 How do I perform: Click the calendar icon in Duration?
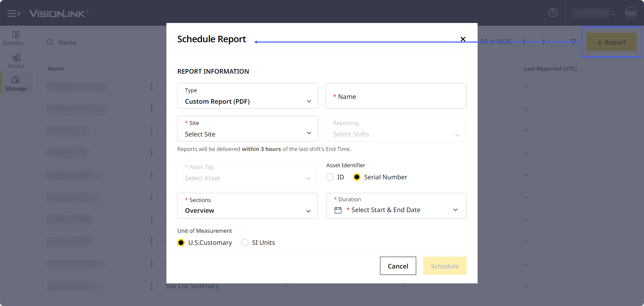point(338,210)
